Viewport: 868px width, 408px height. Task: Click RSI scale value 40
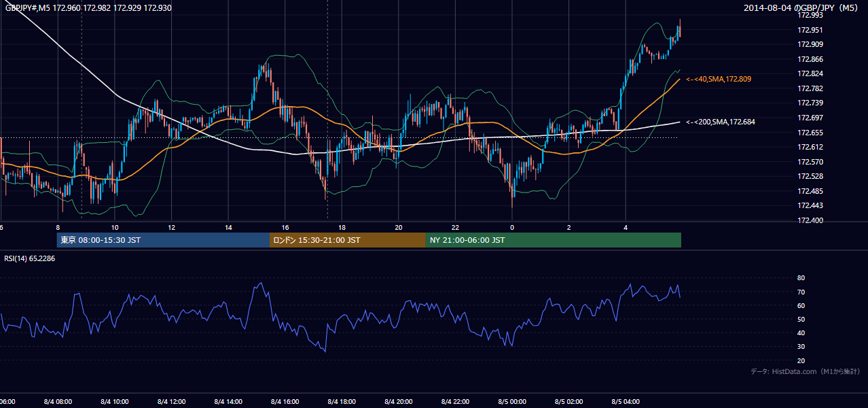[801, 333]
